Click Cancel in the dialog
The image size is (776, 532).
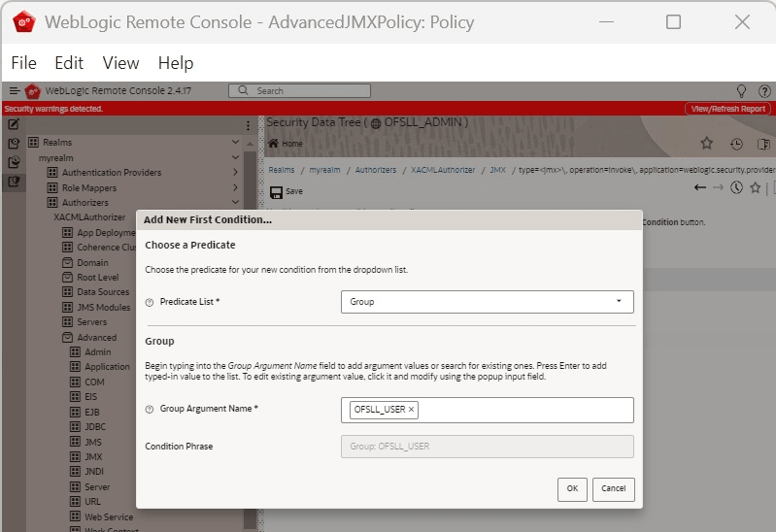pos(613,489)
